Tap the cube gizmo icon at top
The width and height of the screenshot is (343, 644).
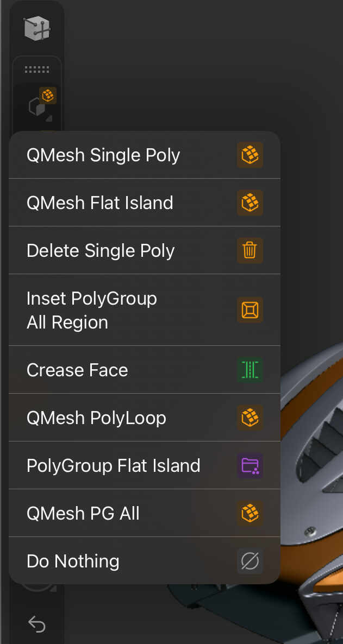37,28
